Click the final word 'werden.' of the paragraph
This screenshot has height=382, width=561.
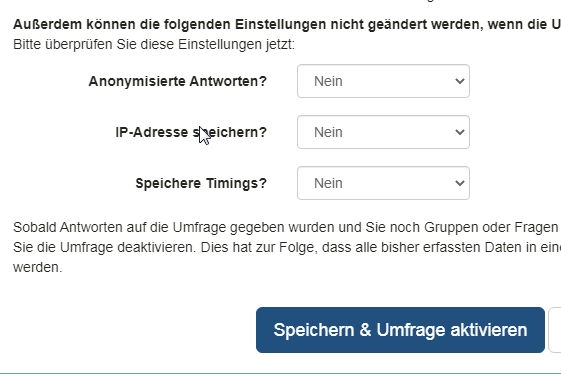[x=38, y=267]
